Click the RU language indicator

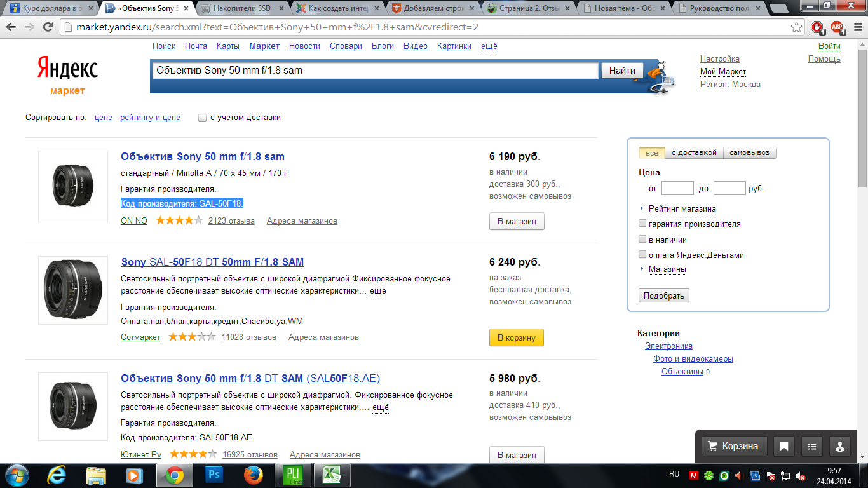click(x=674, y=474)
